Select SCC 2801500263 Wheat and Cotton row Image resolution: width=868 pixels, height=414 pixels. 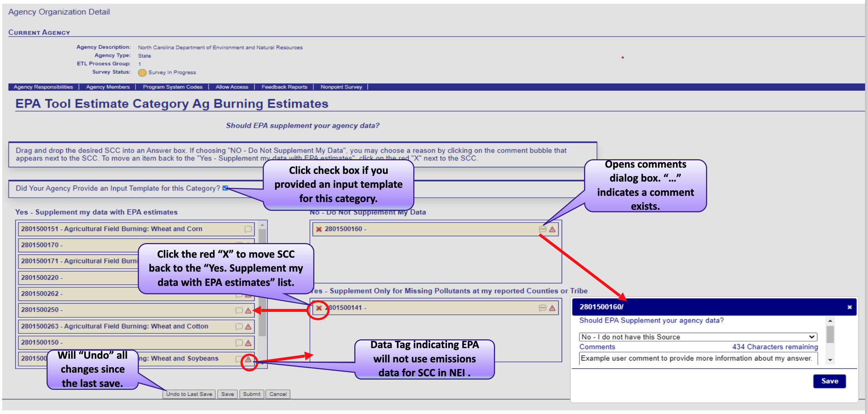(136, 327)
